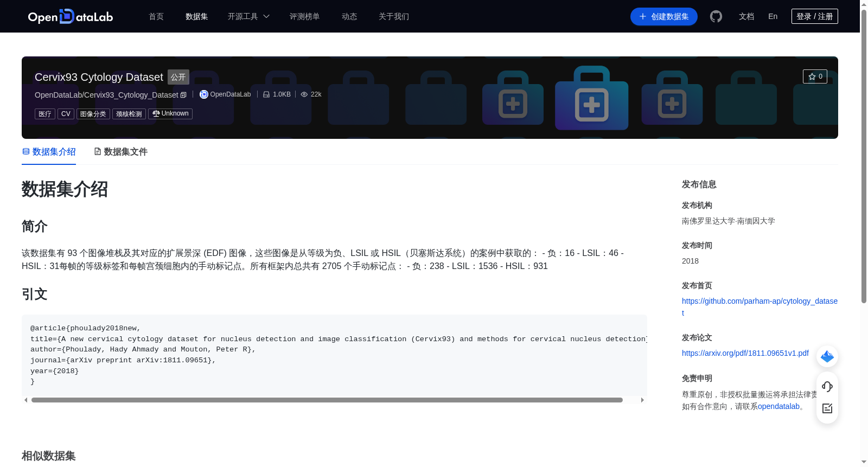Open the OpenDataLab logo homepage
This screenshot has width=868, height=467.
[71, 16]
